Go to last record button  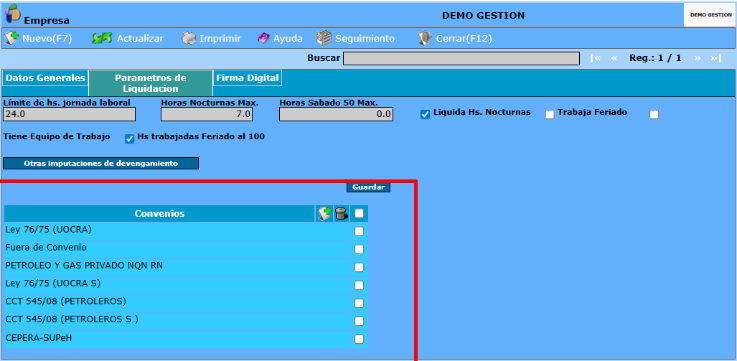pyautogui.click(x=715, y=58)
